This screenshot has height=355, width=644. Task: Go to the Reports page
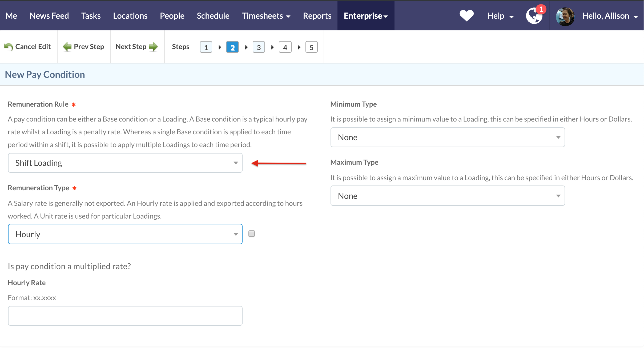tap(317, 16)
